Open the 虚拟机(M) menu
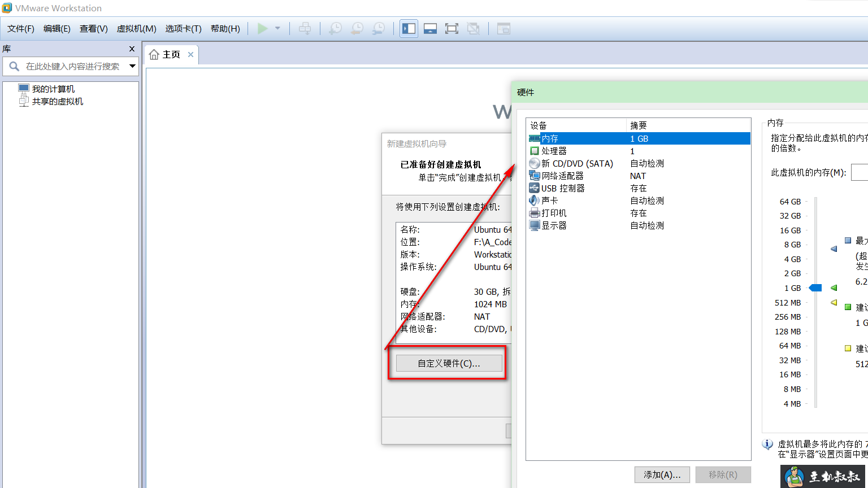This screenshot has height=488, width=868. (x=137, y=28)
